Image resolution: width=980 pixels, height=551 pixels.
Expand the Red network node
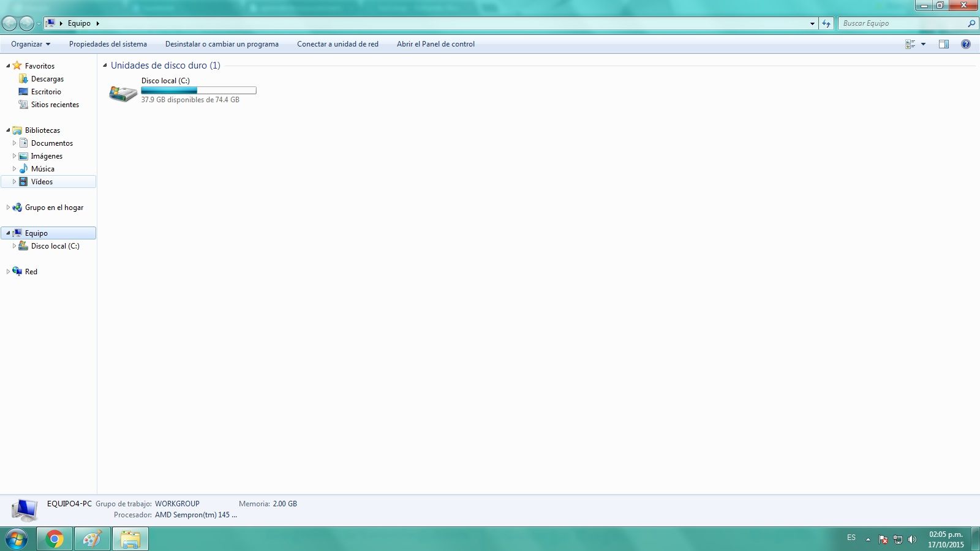8,272
